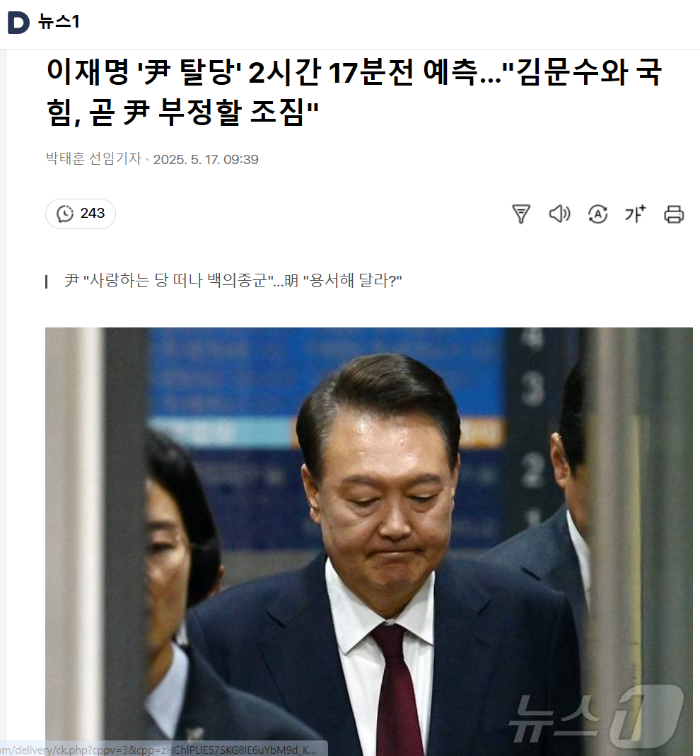Click the 뉴스1 watermark on the photo
This screenshot has height=756, width=700.
click(596, 717)
